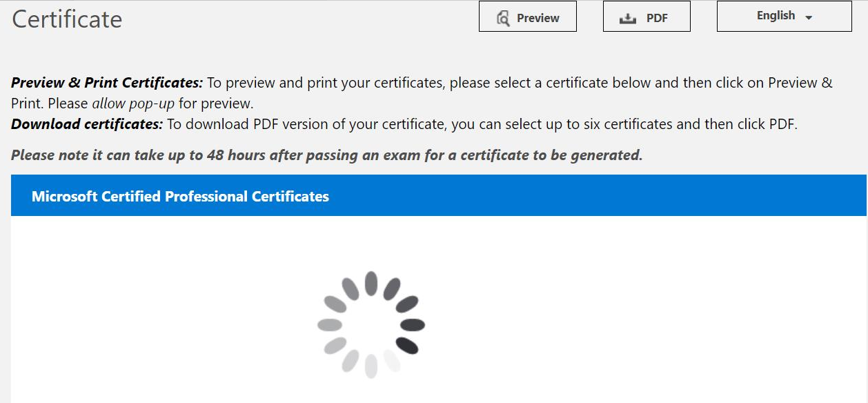Click the "Download certificates:" label
This screenshot has width=868, height=403.
tap(87, 125)
